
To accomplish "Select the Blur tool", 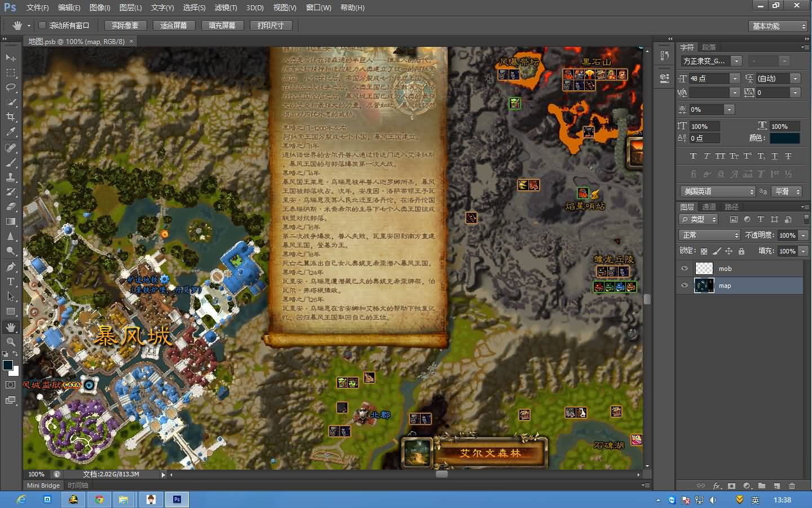I will [x=11, y=237].
